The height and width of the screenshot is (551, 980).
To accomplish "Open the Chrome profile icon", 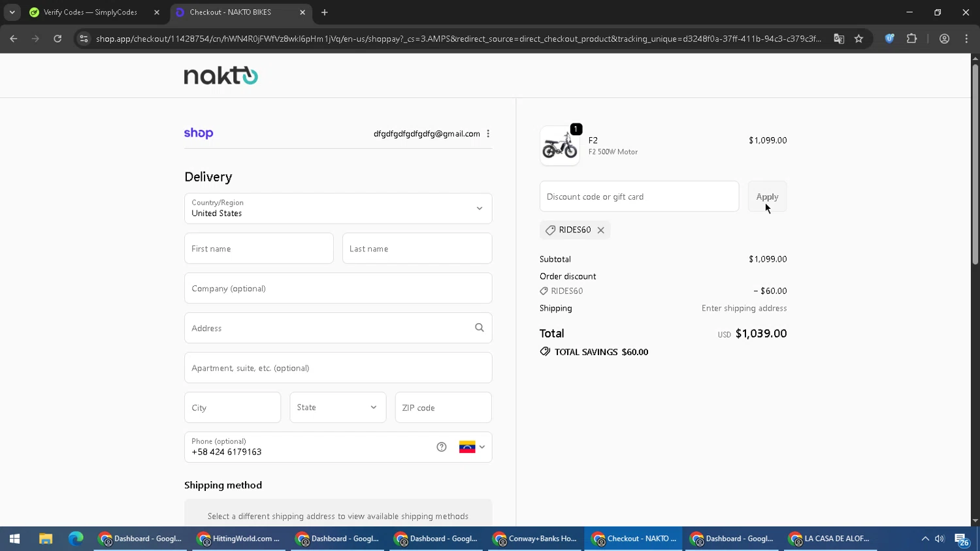I will point(944,39).
